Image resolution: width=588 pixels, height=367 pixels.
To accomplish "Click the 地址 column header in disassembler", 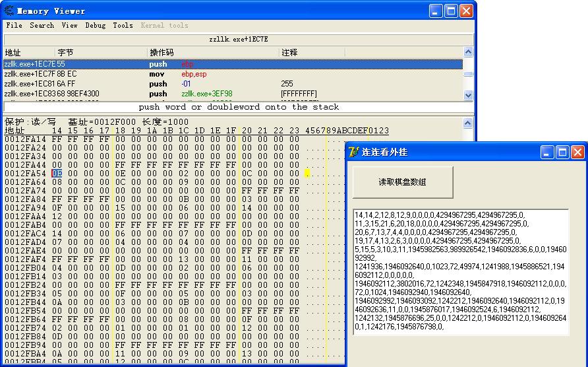I will tap(29, 53).
